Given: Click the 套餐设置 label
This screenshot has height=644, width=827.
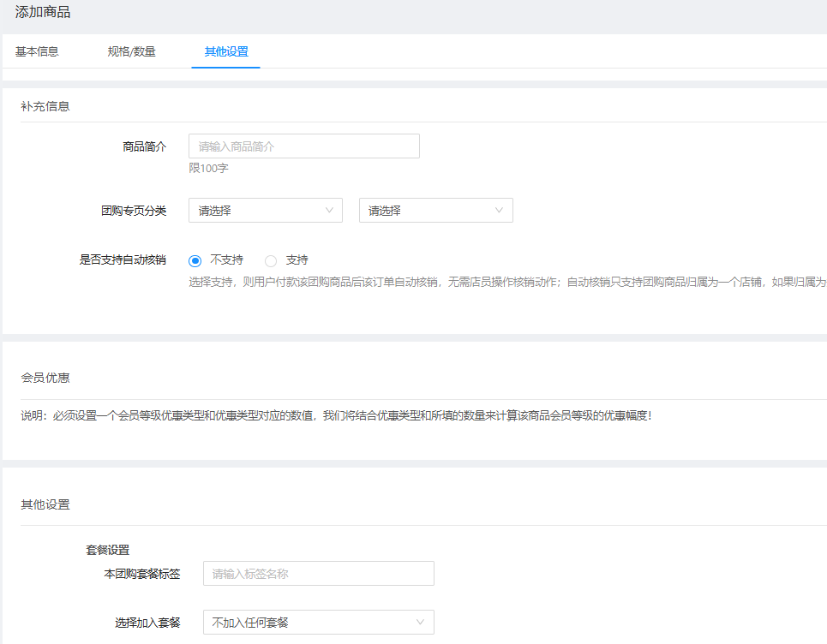Looking at the screenshot, I should pos(108,550).
